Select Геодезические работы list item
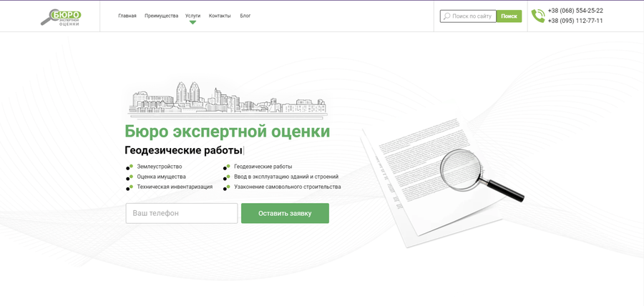 coord(263,167)
